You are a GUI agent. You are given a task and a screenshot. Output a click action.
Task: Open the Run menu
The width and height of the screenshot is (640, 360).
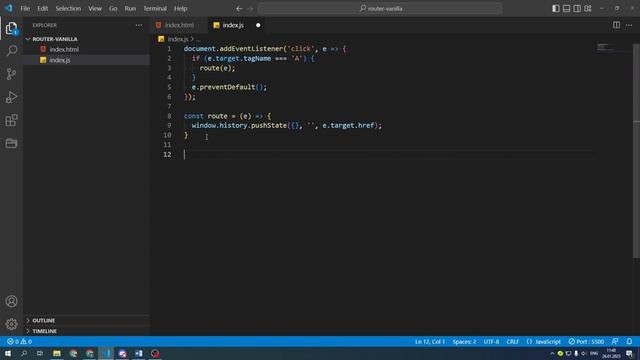[x=130, y=9]
